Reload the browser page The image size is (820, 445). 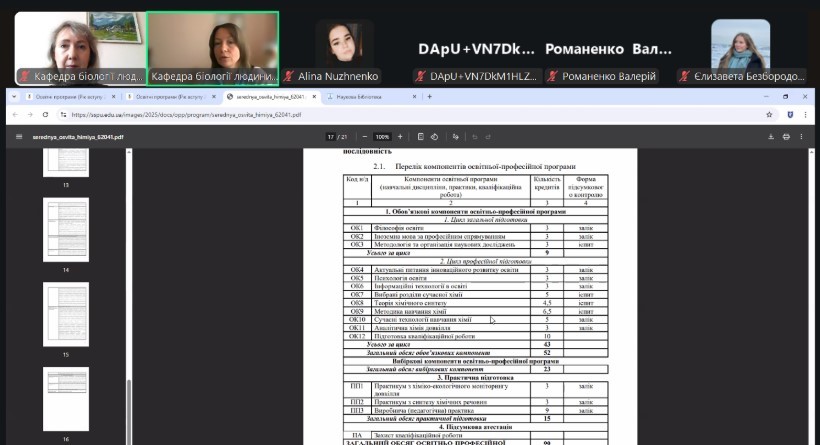pyautogui.click(x=47, y=115)
